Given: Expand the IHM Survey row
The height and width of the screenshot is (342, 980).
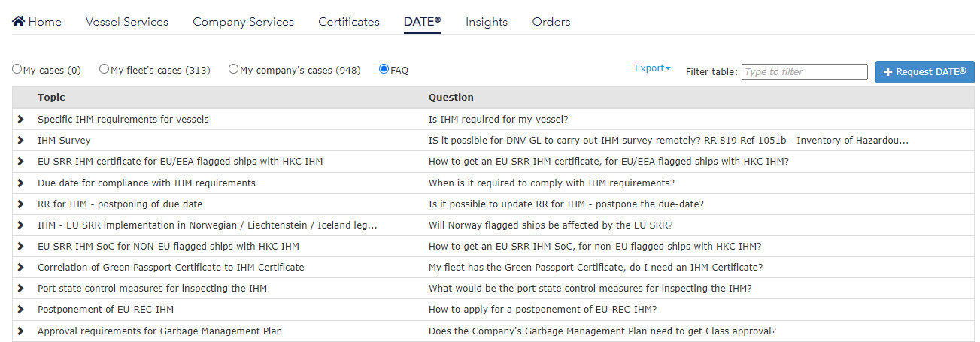Looking at the screenshot, I should tap(21, 141).
